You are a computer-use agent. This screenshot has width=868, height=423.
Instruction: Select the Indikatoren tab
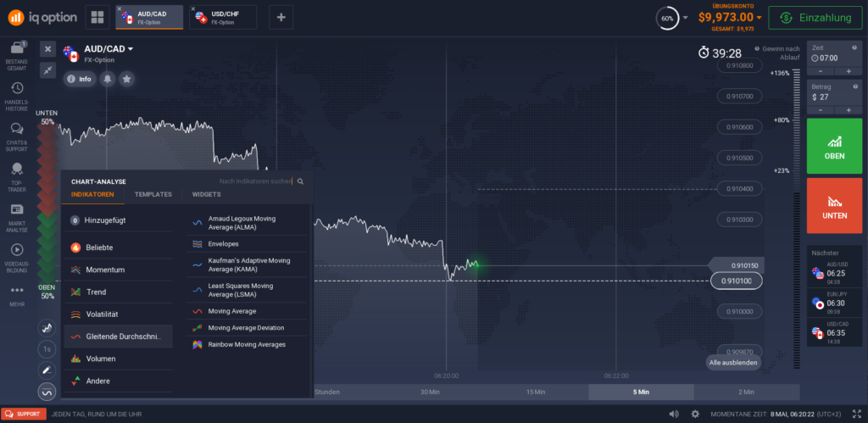pyautogui.click(x=92, y=194)
